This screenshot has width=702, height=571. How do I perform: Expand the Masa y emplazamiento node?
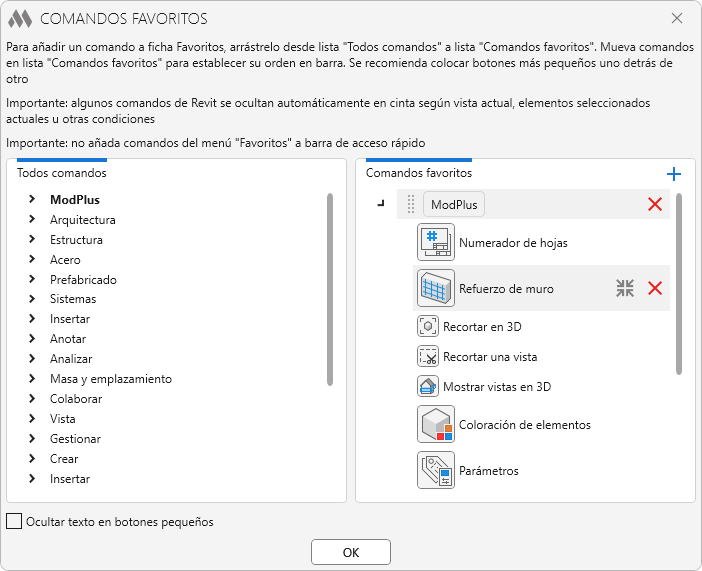coord(32,378)
